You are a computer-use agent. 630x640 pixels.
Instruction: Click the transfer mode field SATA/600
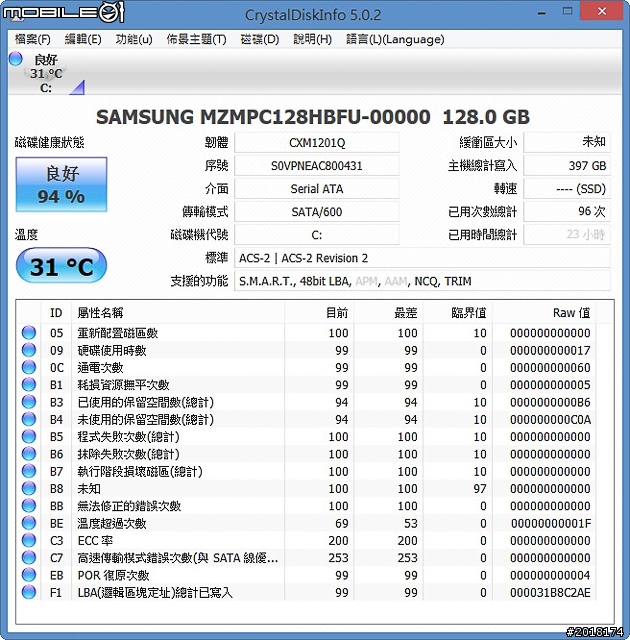click(x=317, y=212)
